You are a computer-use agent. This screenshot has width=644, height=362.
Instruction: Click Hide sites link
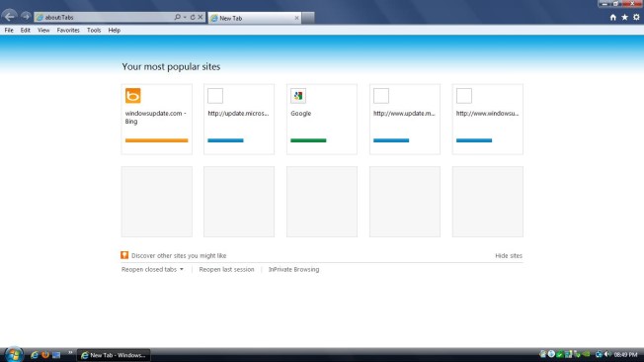(x=509, y=255)
